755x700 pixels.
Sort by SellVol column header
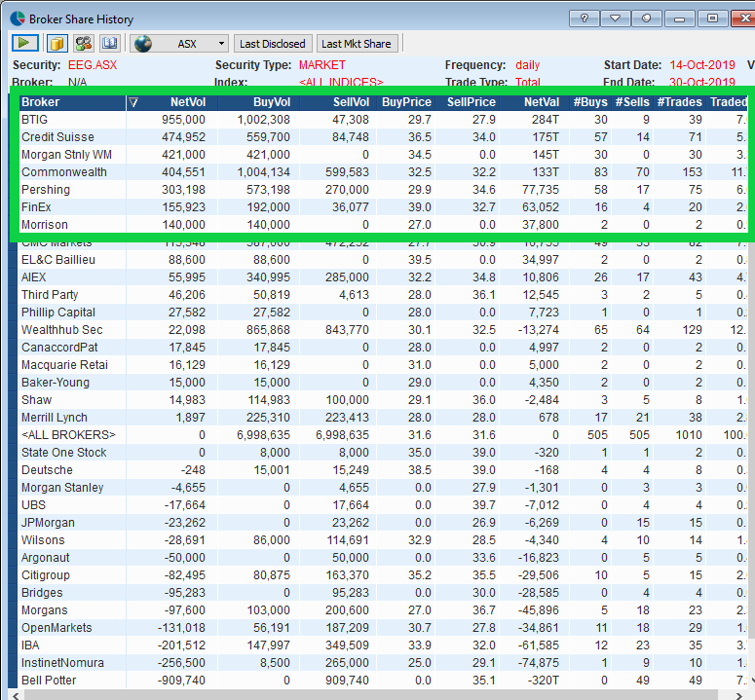[338, 102]
